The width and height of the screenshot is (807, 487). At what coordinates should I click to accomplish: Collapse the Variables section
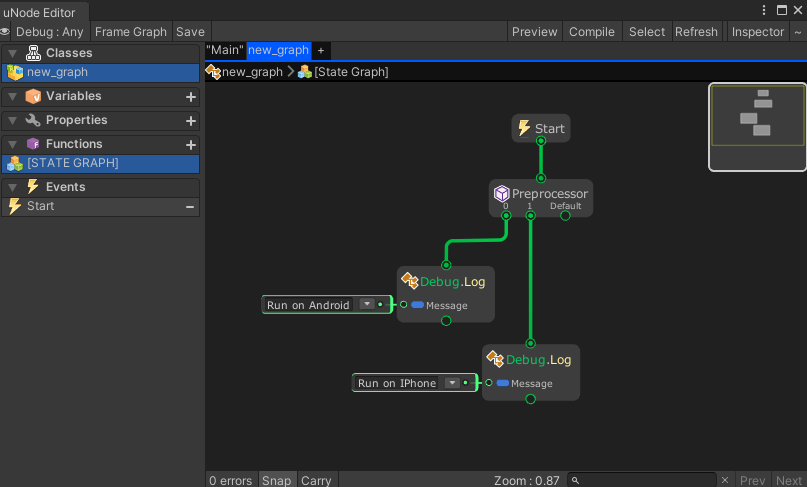pyautogui.click(x=12, y=96)
